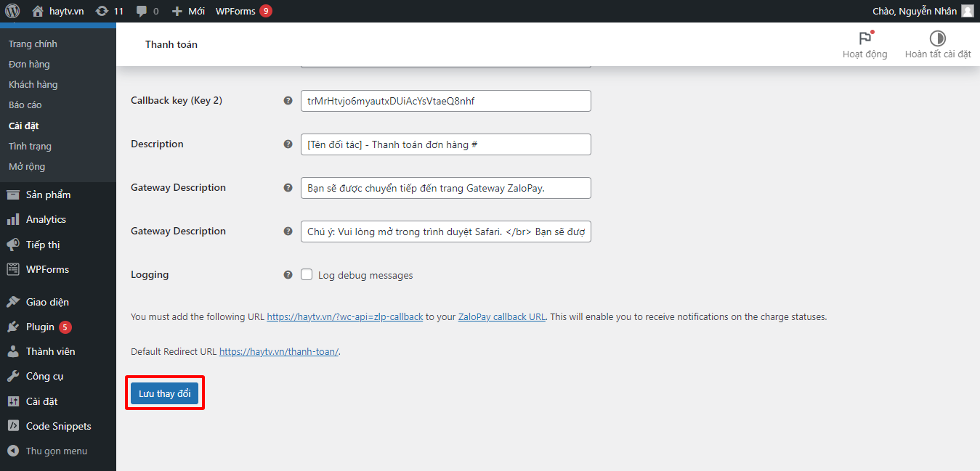Click the home icon beside haytv.vn
Image resolution: width=980 pixels, height=471 pixels.
(38, 11)
